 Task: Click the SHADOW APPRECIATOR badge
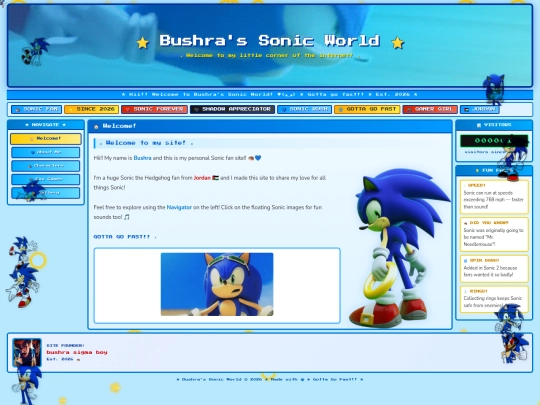point(232,109)
